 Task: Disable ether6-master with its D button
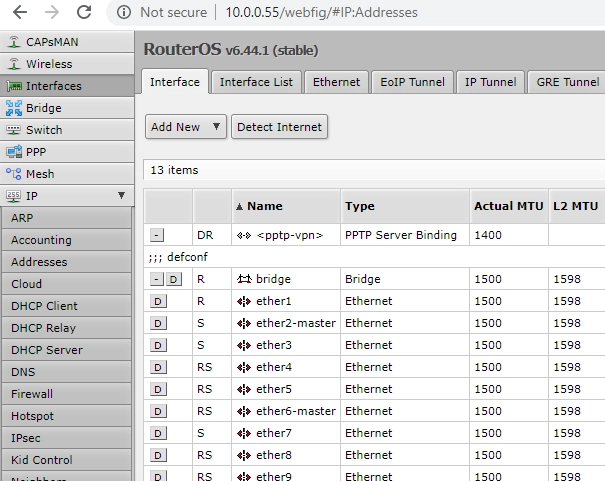[158, 411]
